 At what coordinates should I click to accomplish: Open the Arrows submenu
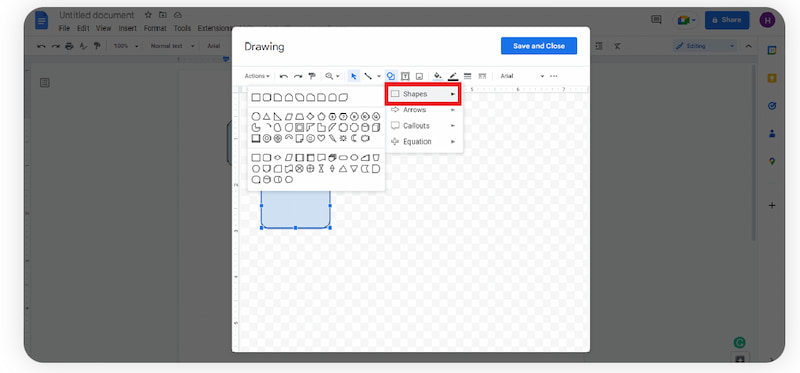point(423,110)
